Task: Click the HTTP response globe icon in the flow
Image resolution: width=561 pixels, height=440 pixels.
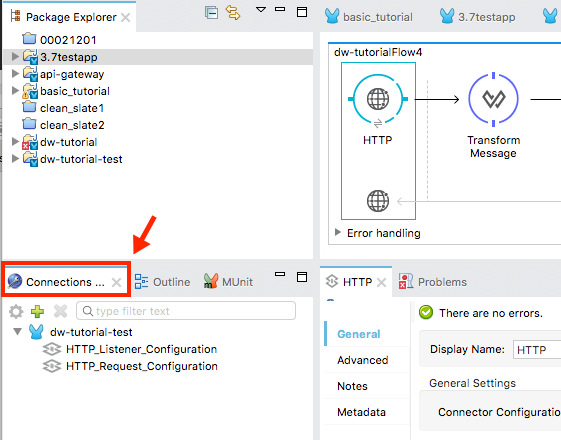Action: (378, 201)
